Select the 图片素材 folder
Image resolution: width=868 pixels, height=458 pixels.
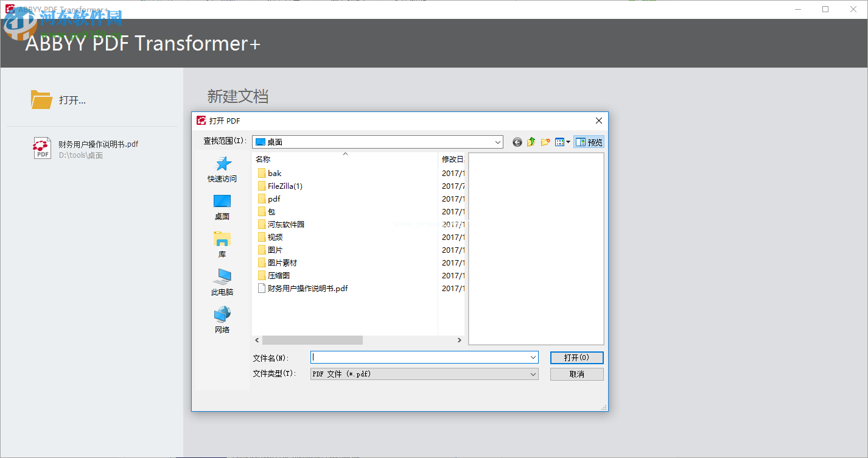pos(278,262)
